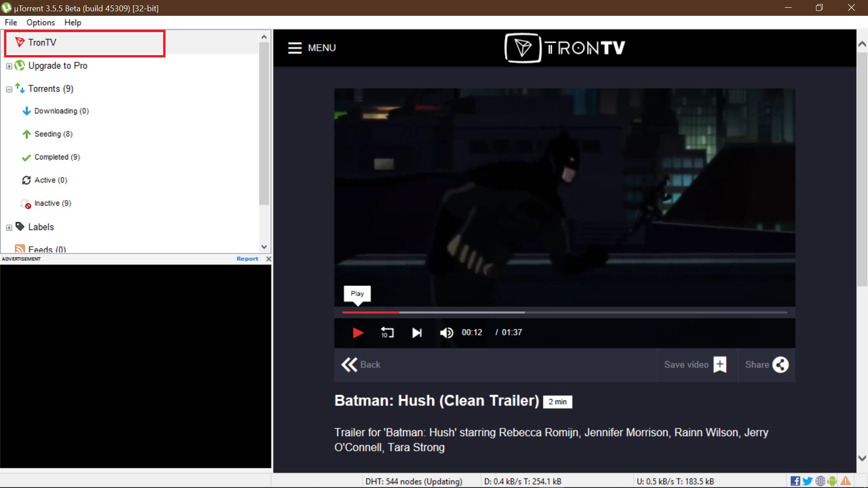Go Back from the video page
This screenshot has width=868, height=488.
click(x=361, y=365)
